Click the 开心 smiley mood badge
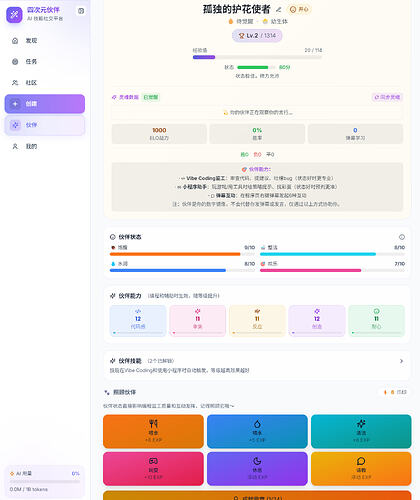 point(299,9)
